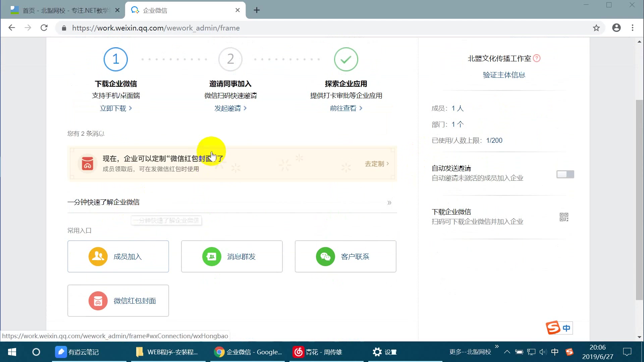Image resolution: width=644 pixels, height=362 pixels.
Task: Show hidden system tray icons
Action: 507,352
